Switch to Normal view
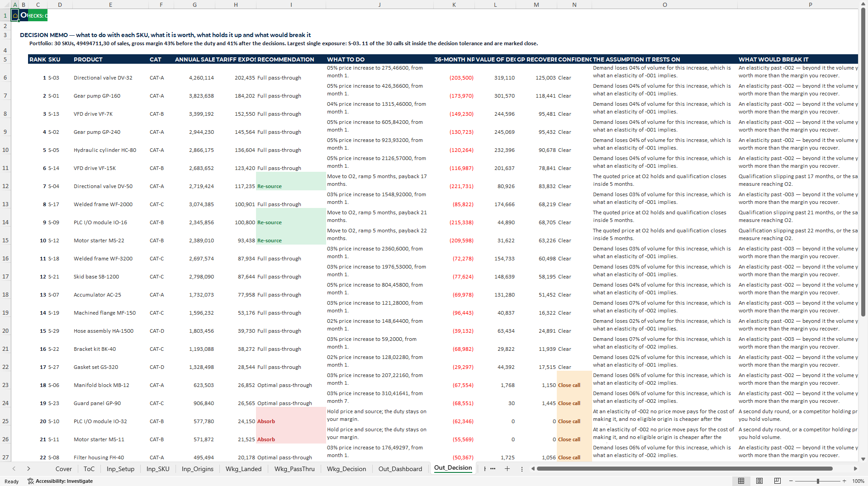The width and height of the screenshot is (868, 486). pos(741,481)
